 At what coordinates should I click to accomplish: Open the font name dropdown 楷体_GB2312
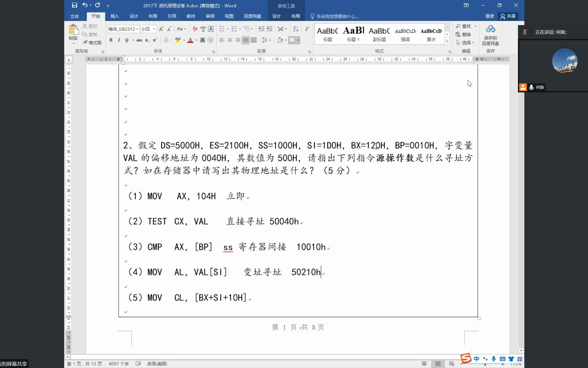137,29
